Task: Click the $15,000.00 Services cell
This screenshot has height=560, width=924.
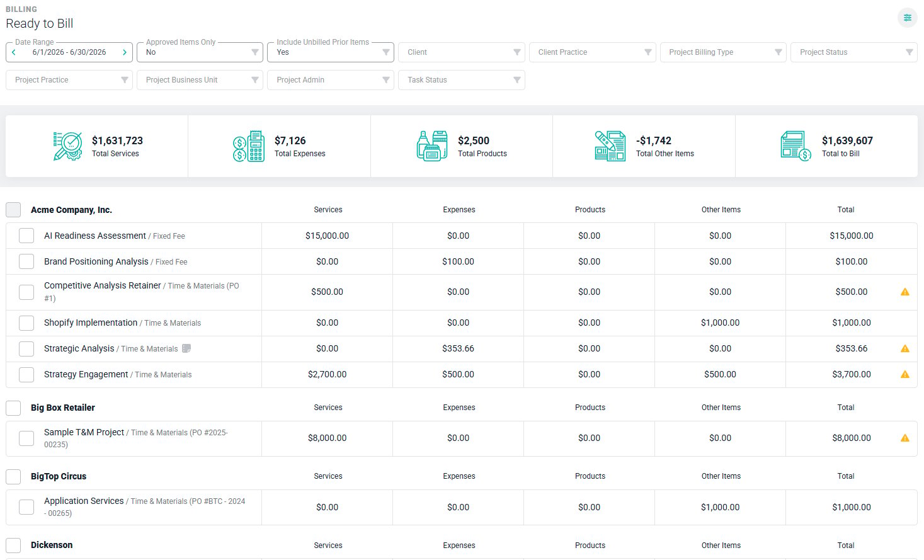Action: pyautogui.click(x=327, y=236)
